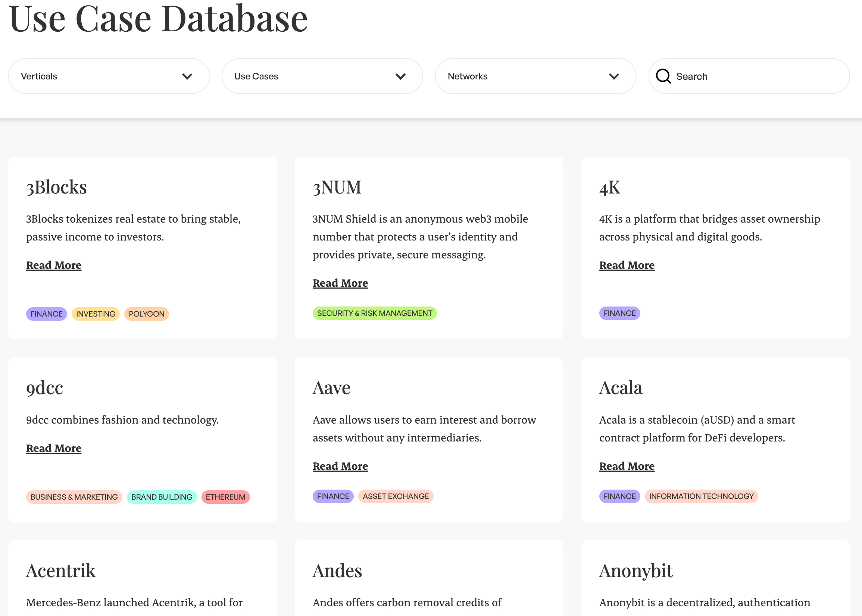Select the ASSET EXCHANGE tag
862x616 pixels.
(x=396, y=496)
